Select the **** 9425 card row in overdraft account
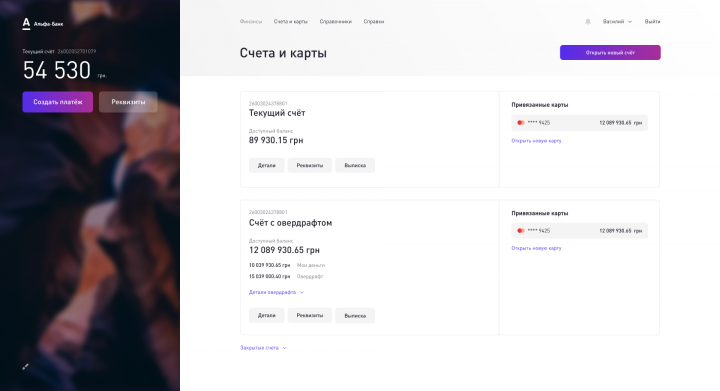The height and width of the screenshot is (391, 720). click(579, 230)
